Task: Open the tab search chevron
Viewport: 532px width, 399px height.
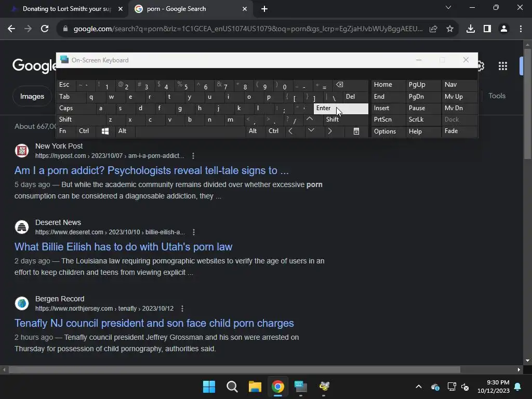Action: 448,7
